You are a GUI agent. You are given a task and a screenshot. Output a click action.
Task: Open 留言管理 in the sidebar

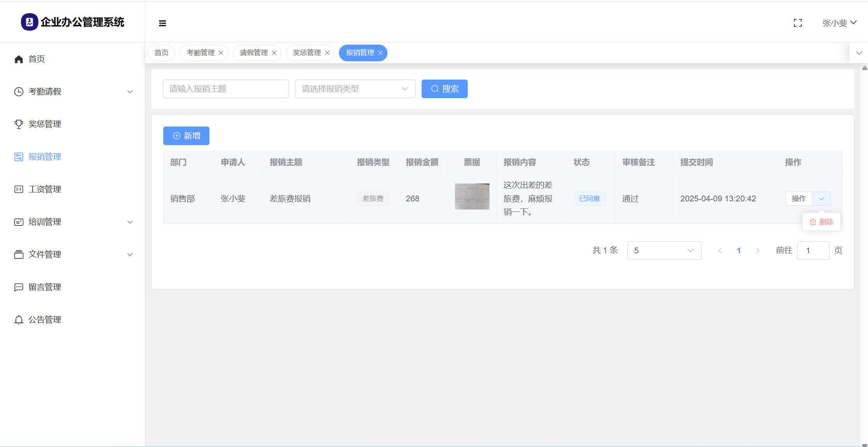(45, 287)
